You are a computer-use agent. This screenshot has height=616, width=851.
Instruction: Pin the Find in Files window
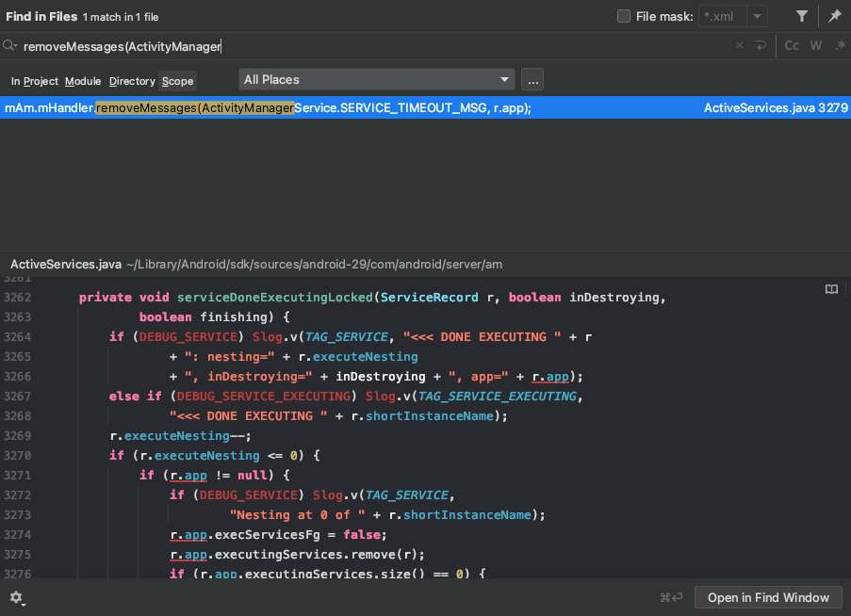[835, 16]
